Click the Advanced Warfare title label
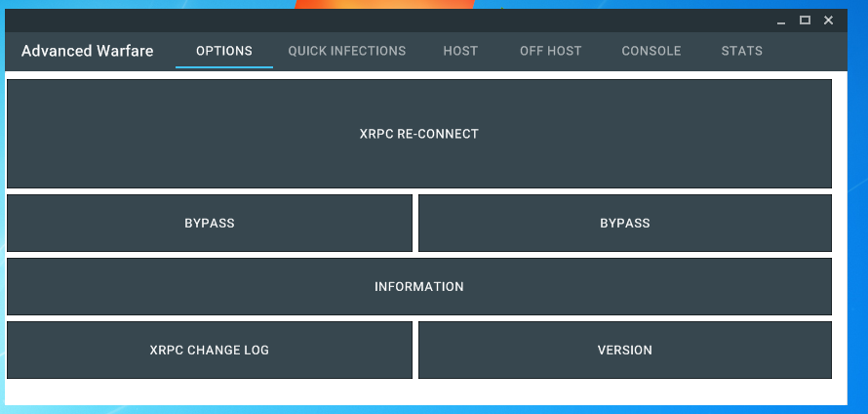Viewport: 868px width, 414px height. tap(88, 51)
